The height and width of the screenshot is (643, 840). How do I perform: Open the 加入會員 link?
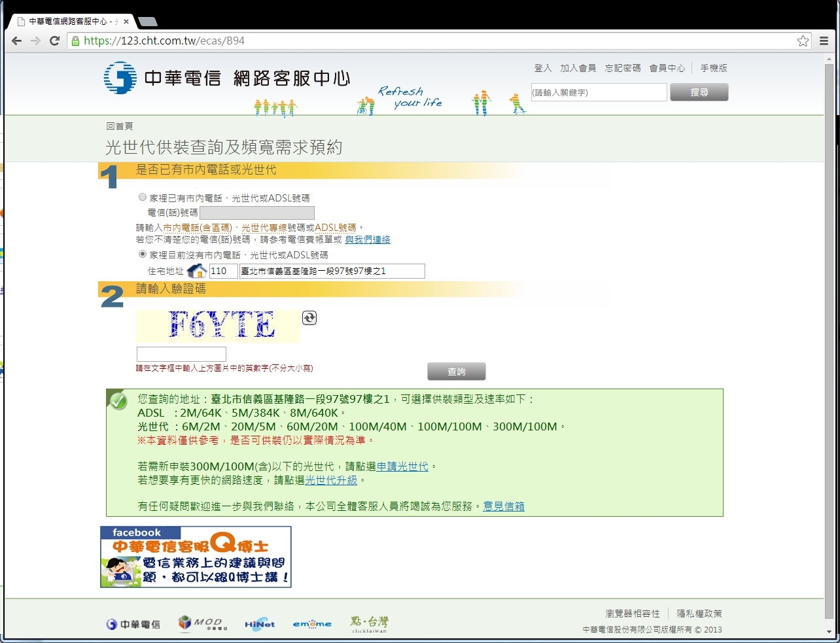tap(578, 68)
